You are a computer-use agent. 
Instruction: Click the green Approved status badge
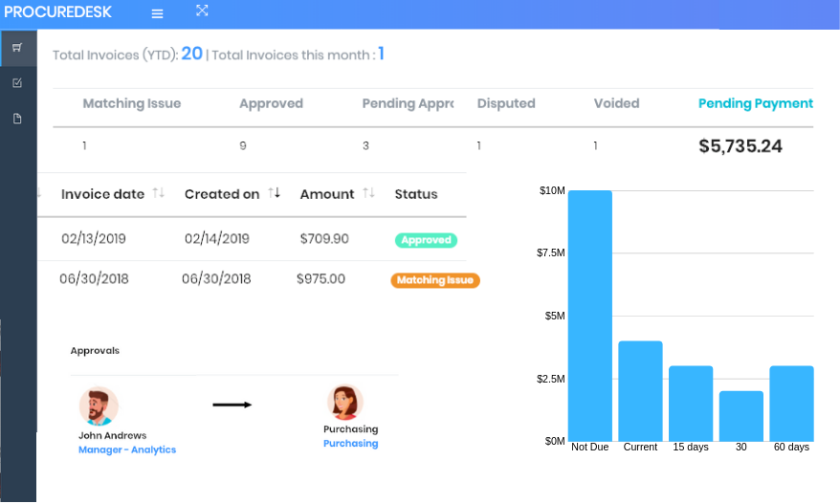tap(426, 240)
